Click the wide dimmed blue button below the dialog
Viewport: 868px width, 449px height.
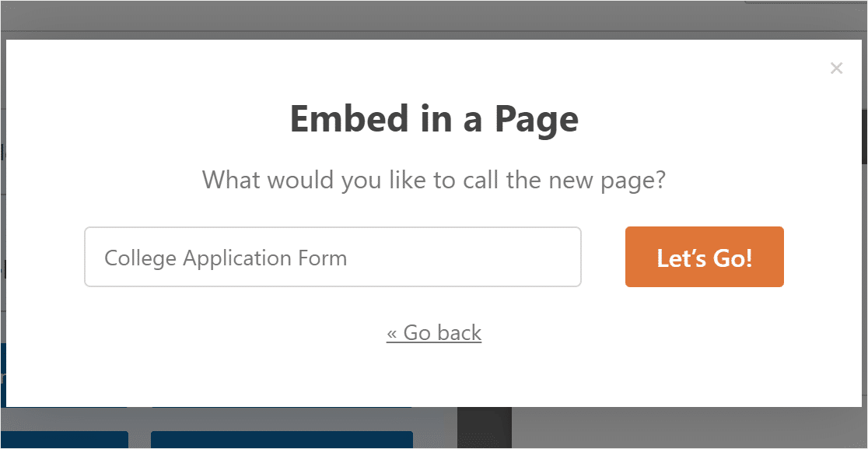[282, 440]
